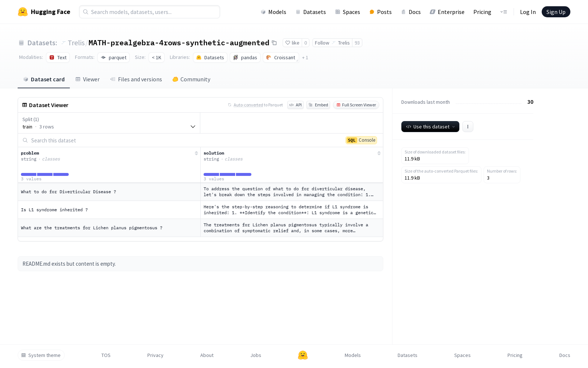Screen dimensions: 588x368
Task: Open Pricing in the footer
Action: (x=515, y=355)
